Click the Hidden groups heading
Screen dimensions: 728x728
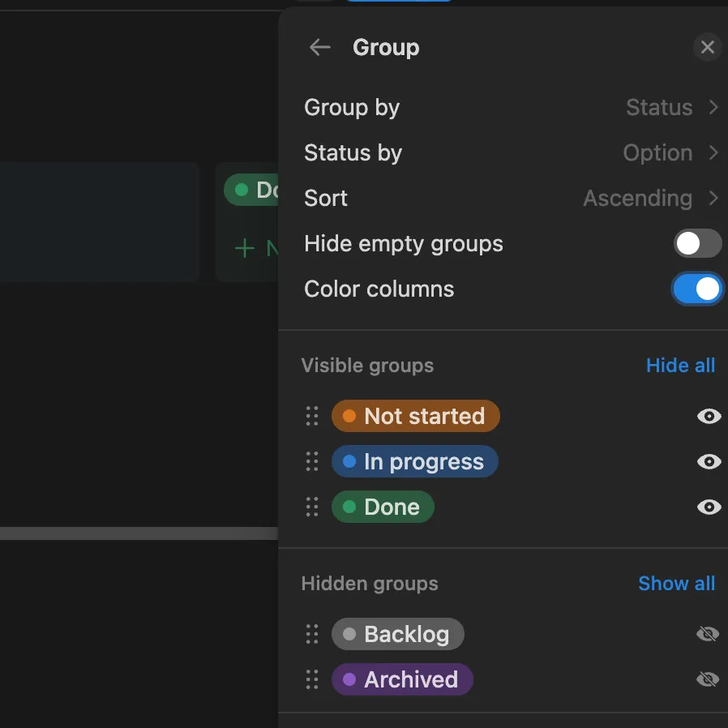coord(370,583)
